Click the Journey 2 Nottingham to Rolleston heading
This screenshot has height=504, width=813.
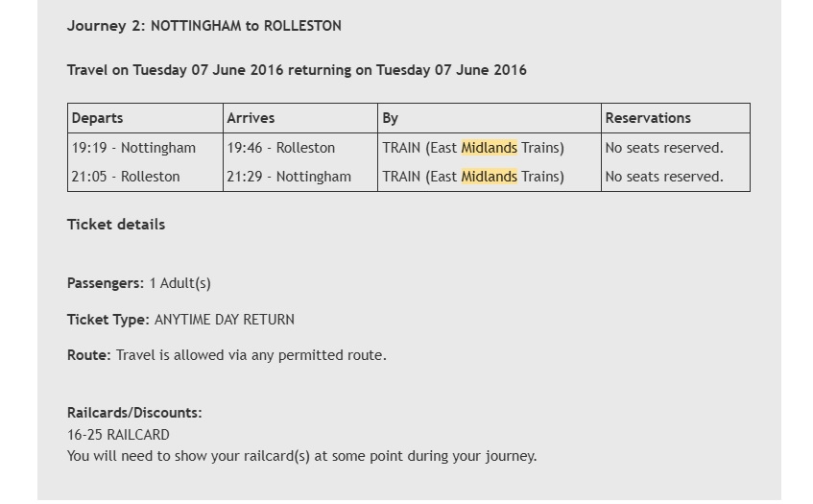click(x=203, y=26)
